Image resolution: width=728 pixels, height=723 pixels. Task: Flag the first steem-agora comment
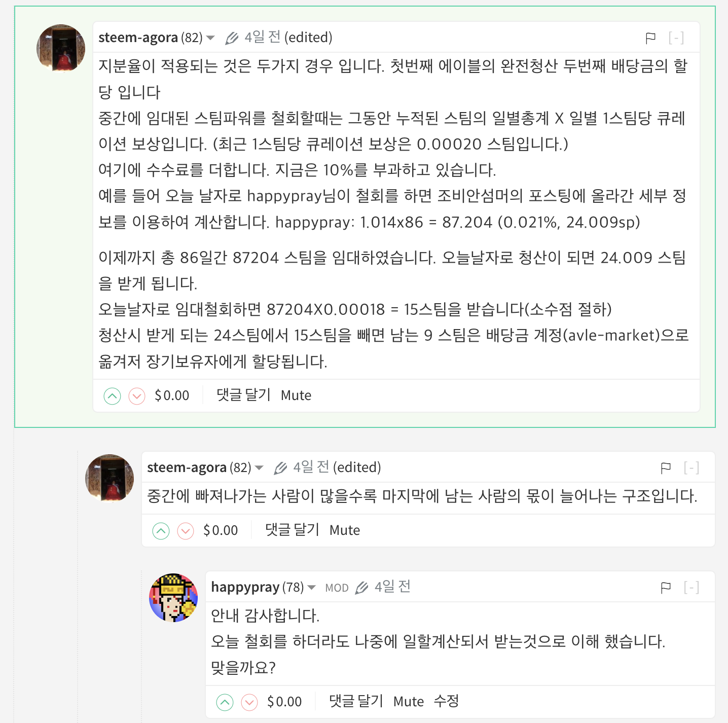(650, 38)
